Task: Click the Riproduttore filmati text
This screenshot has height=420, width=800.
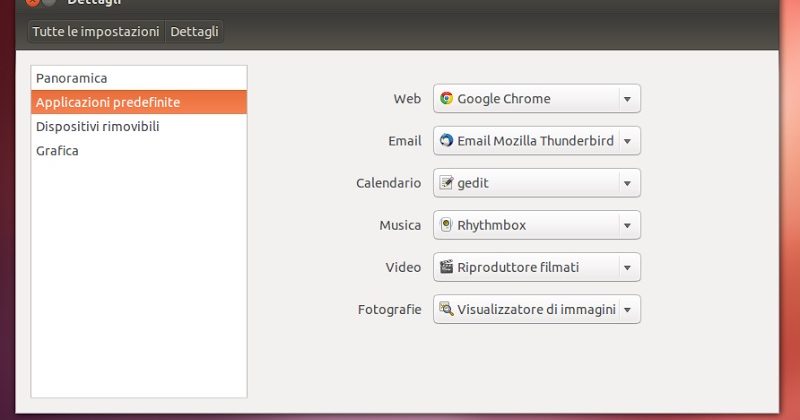Action: [x=518, y=267]
